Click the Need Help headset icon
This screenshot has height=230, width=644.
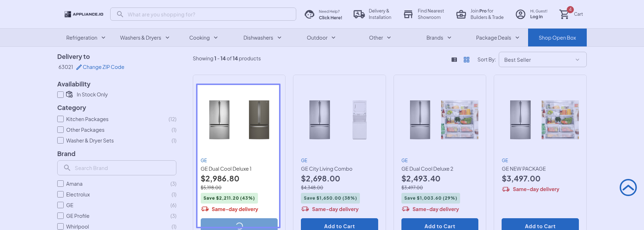coord(309,14)
